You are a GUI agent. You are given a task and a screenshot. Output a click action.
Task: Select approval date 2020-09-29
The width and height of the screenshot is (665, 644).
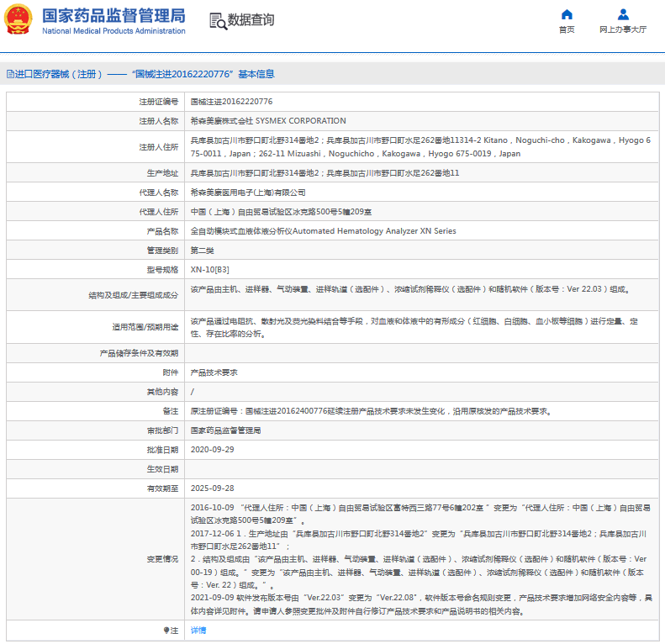click(x=212, y=450)
